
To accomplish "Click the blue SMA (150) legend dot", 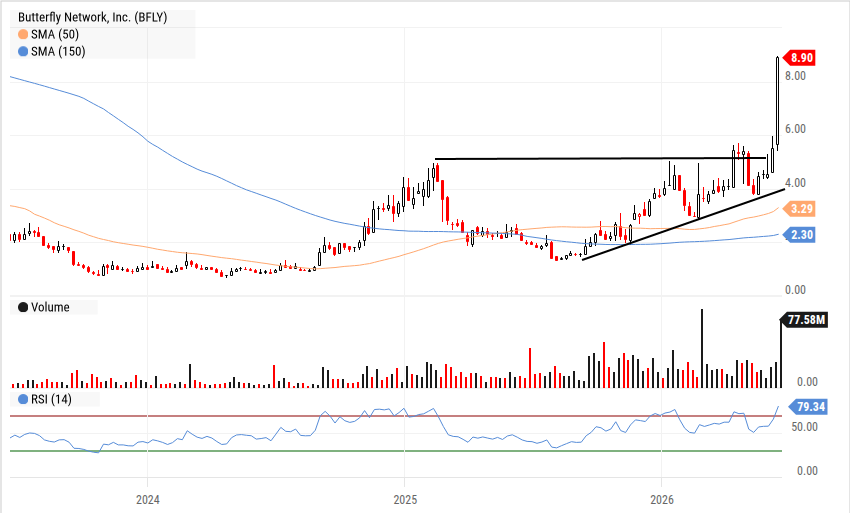I will point(23,52).
